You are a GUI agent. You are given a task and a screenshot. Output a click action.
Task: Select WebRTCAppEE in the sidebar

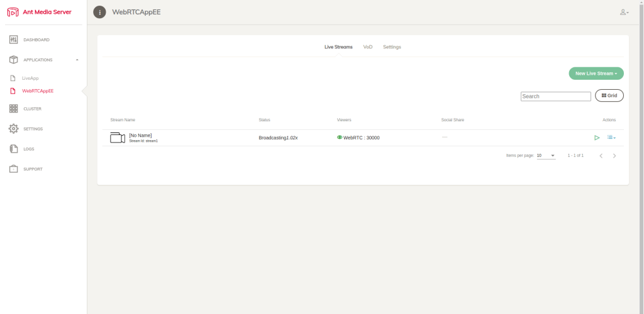tap(38, 91)
